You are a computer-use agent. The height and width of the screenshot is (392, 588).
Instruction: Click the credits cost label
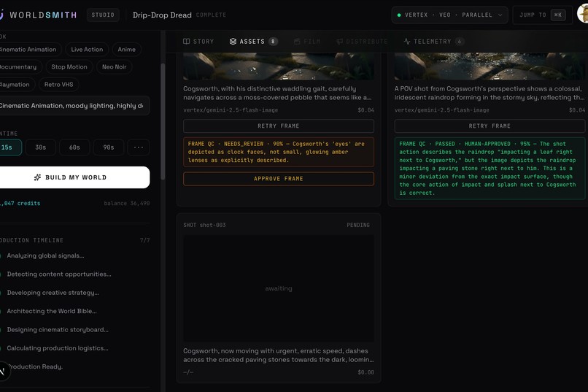point(20,204)
